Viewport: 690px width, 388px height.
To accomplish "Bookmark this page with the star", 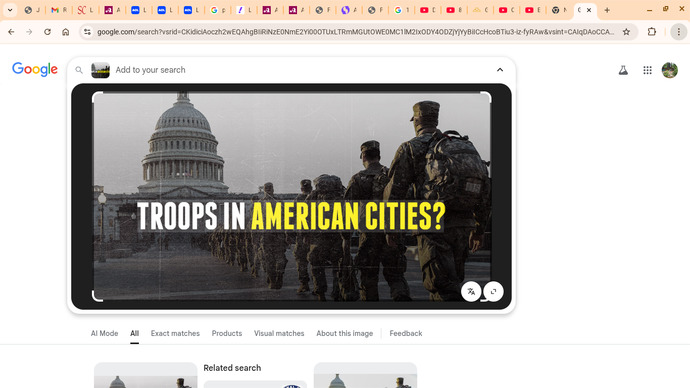I will (626, 32).
